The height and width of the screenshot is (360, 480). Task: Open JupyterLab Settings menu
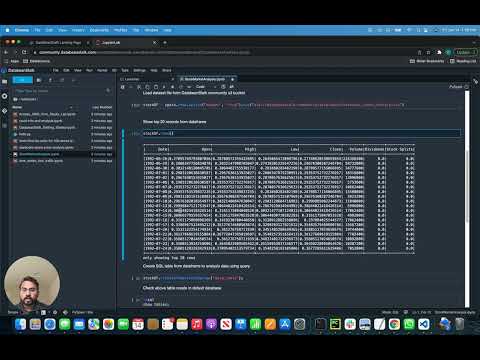click(x=139, y=70)
